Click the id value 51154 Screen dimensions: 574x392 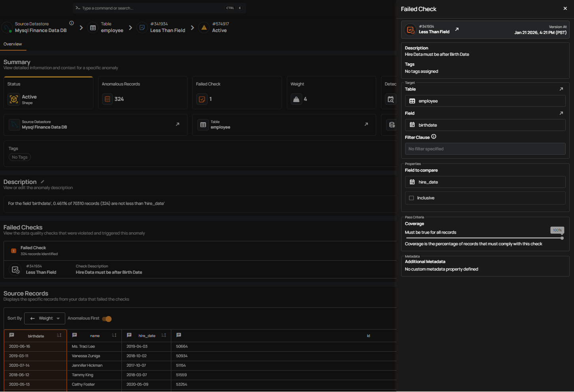coord(181,365)
